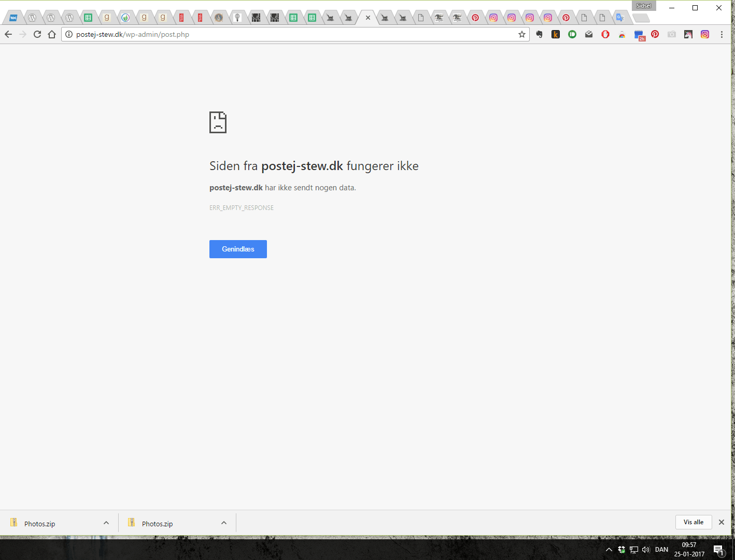The height and width of the screenshot is (560, 735).
Task: Click the ERR_EMPTY_RESPONSE error code text
Action: coord(242,207)
